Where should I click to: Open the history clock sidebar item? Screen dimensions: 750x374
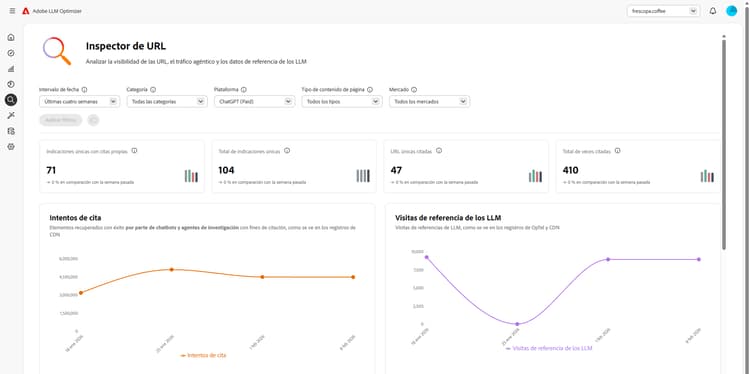click(11, 84)
